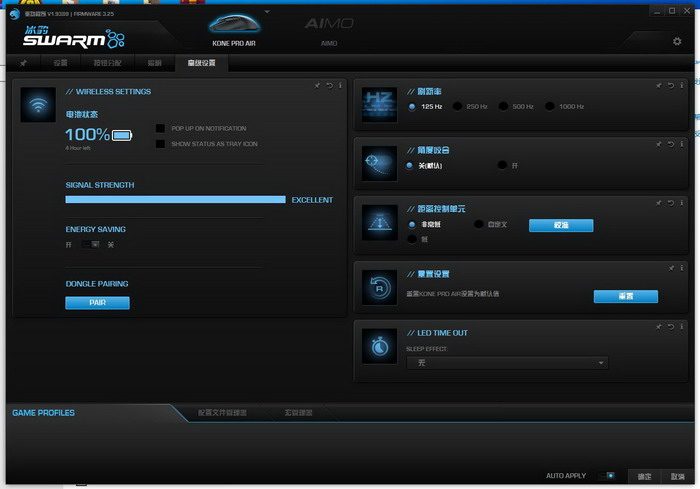The height and width of the screenshot is (489, 700).
Task: Click the pin tab icon left of the tabs
Action: click(x=24, y=63)
